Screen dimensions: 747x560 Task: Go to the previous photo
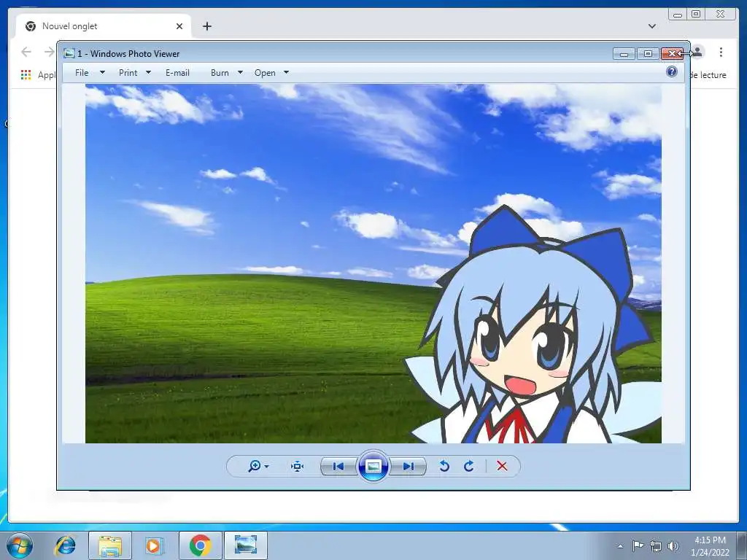click(338, 466)
